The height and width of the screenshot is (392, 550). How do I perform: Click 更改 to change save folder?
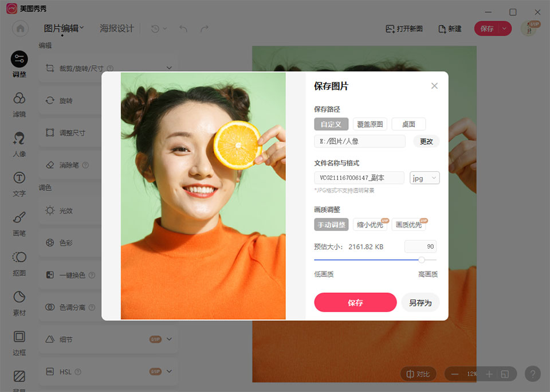tap(426, 142)
